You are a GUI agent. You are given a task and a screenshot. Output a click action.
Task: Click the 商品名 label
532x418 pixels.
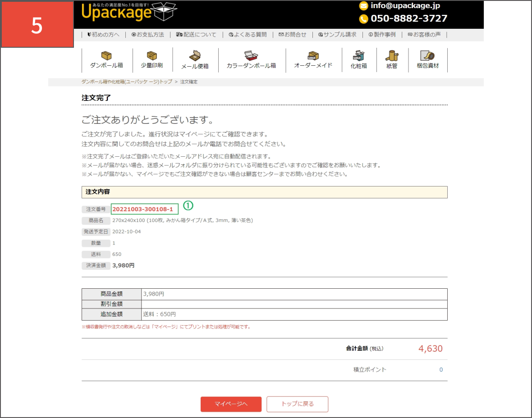point(96,220)
